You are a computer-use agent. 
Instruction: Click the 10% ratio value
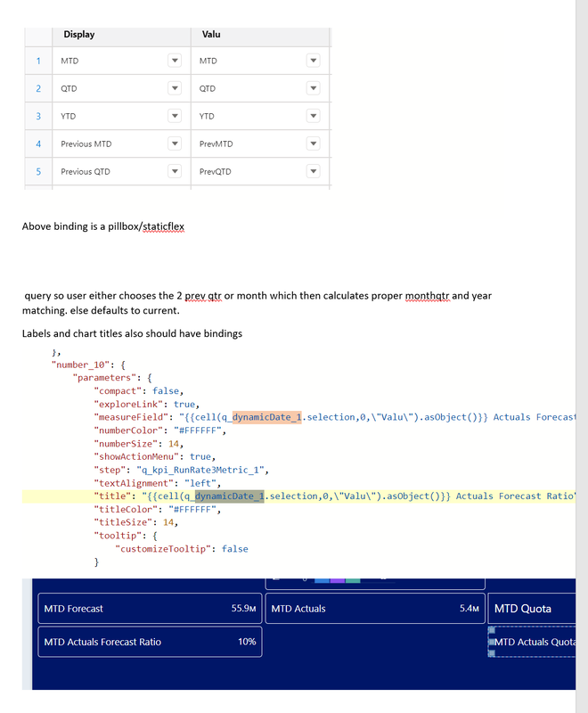(x=247, y=642)
